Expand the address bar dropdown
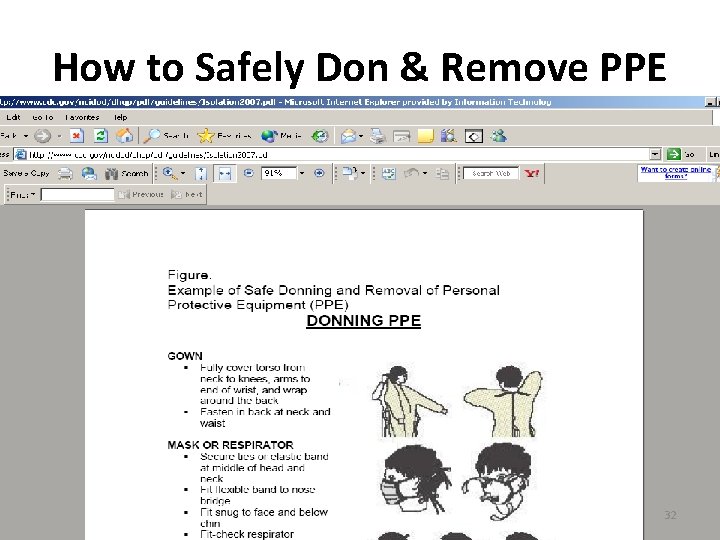 [x=655, y=154]
